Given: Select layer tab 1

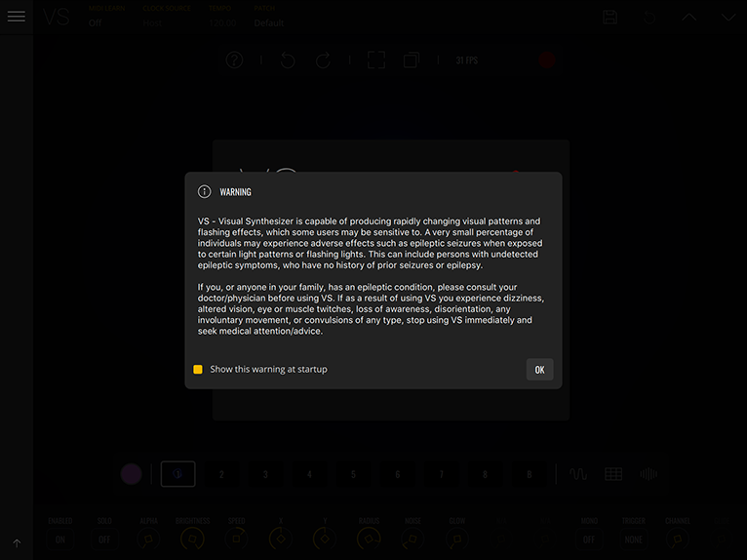Looking at the screenshot, I should 177,474.
